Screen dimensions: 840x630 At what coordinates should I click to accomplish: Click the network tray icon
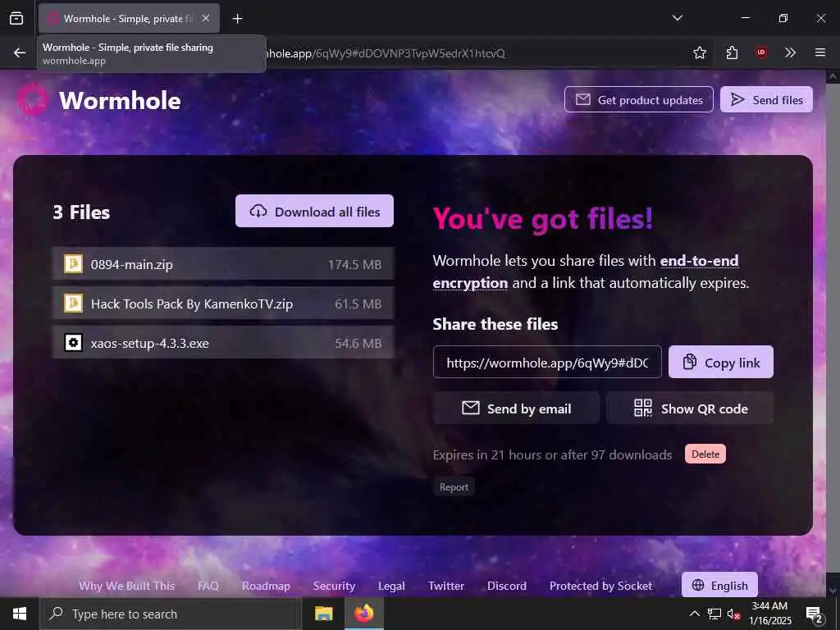click(x=714, y=614)
